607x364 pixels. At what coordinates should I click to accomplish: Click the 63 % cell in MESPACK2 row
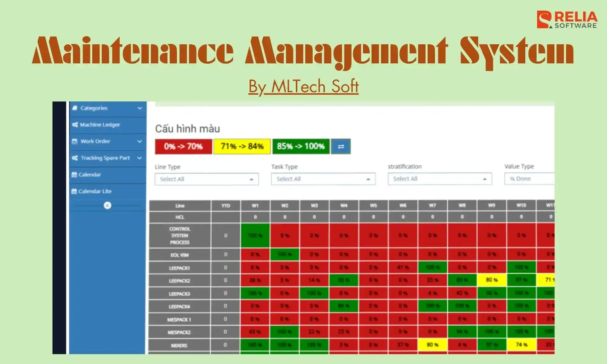[255, 332]
